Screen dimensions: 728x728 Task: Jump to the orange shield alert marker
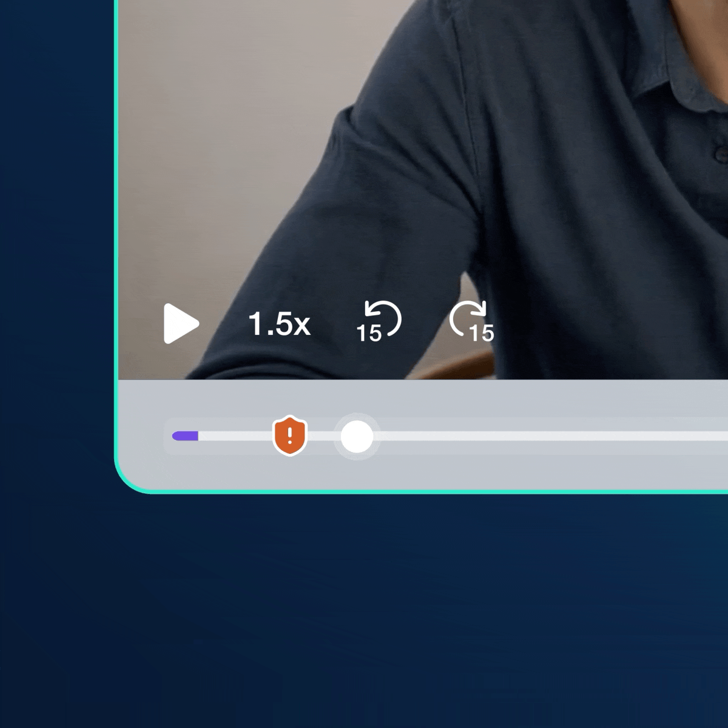pyautogui.click(x=290, y=436)
